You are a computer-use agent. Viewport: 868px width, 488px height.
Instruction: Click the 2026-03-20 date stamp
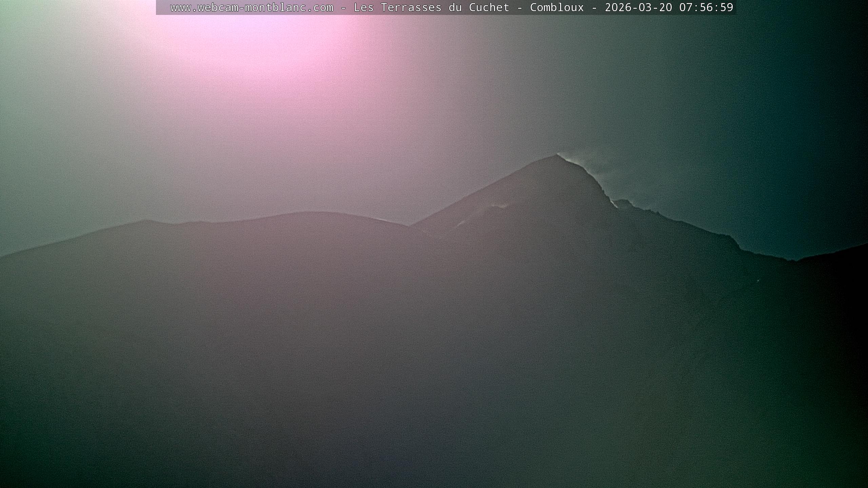[x=638, y=7]
